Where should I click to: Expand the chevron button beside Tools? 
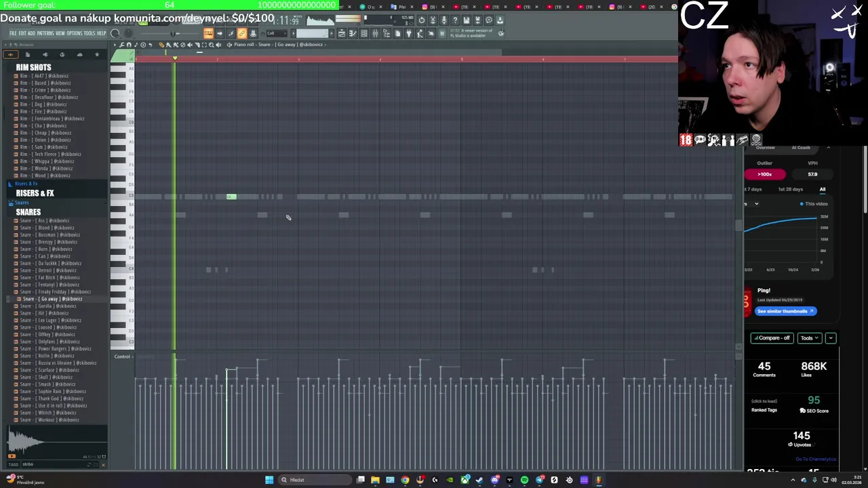(831, 338)
